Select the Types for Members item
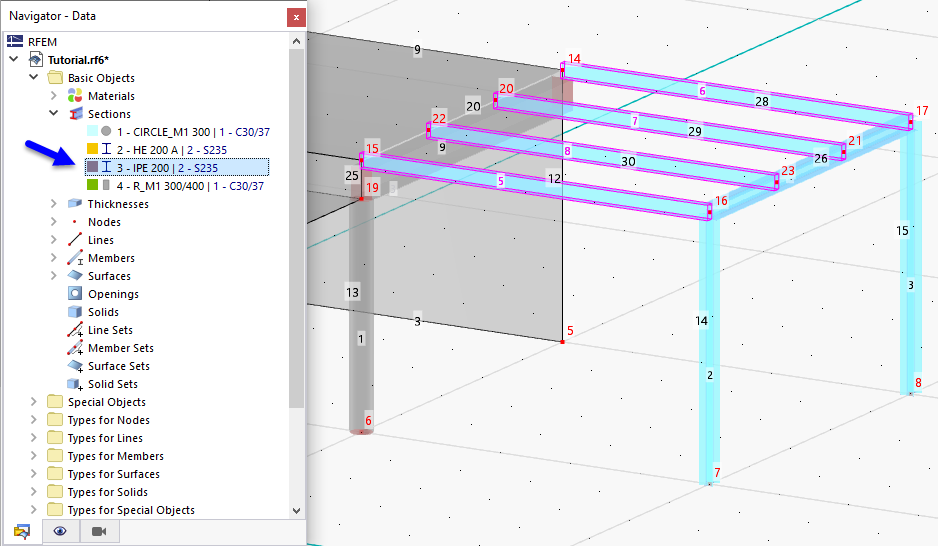Screen dimensions: 938x546 coord(115,456)
